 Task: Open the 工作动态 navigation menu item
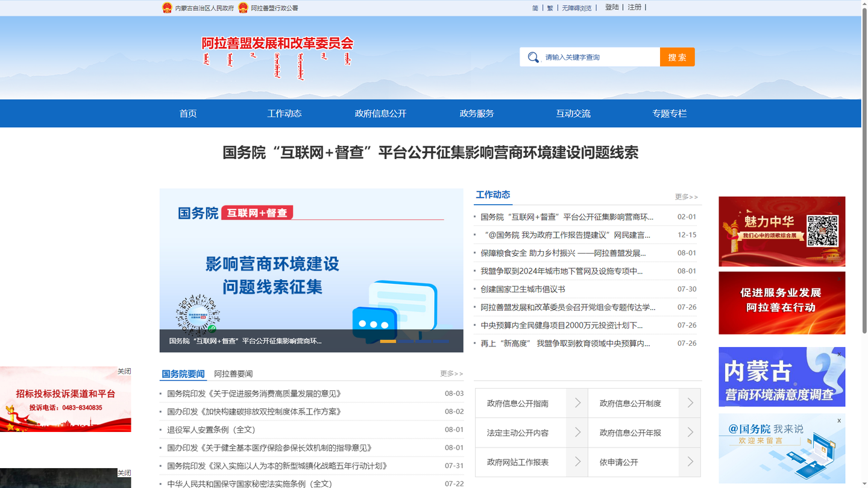285,113
